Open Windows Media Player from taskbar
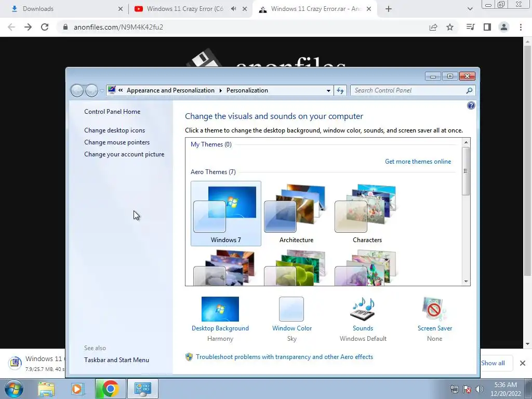 pyautogui.click(x=77, y=389)
